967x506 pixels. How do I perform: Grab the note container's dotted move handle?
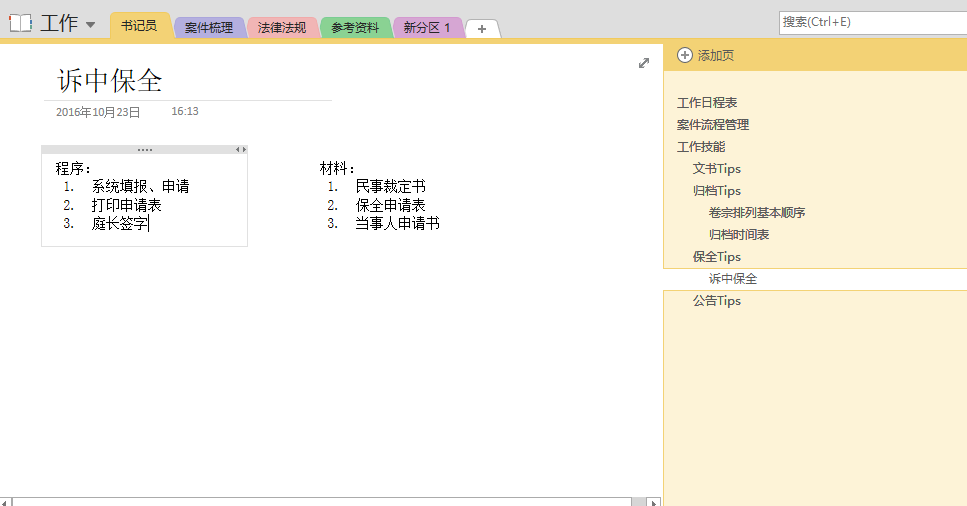[145, 150]
